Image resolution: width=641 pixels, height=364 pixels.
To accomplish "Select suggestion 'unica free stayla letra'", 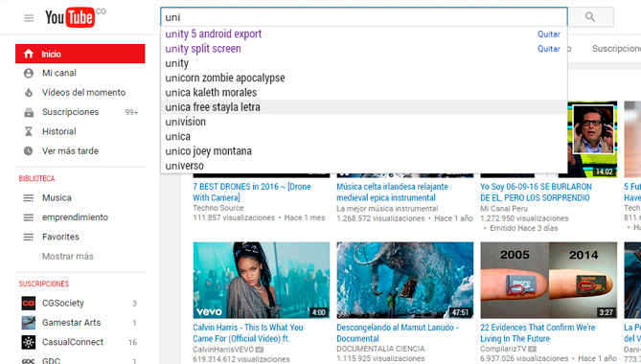I will (364, 107).
